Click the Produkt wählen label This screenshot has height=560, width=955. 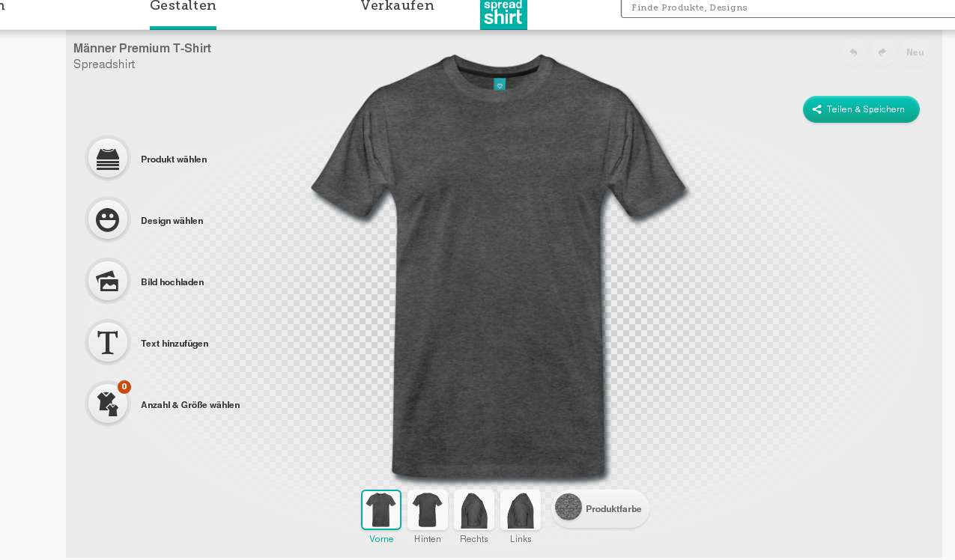[174, 159]
